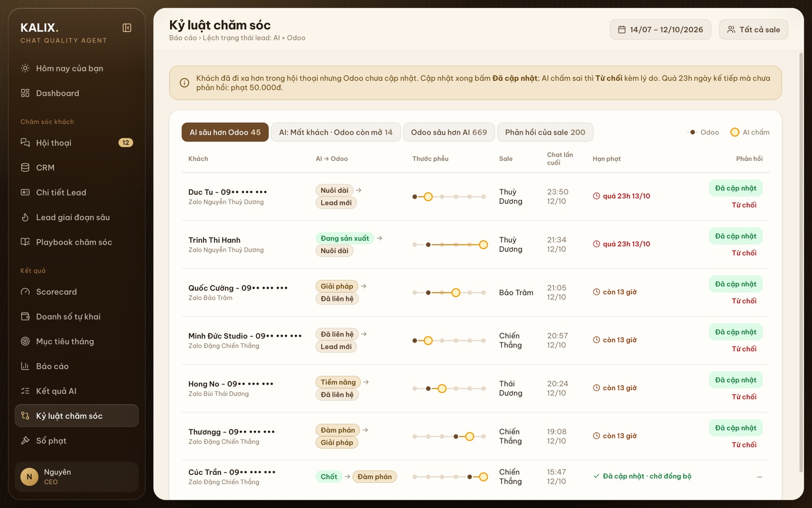Open Chi tiết Lead card icon

(x=25, y=193)
